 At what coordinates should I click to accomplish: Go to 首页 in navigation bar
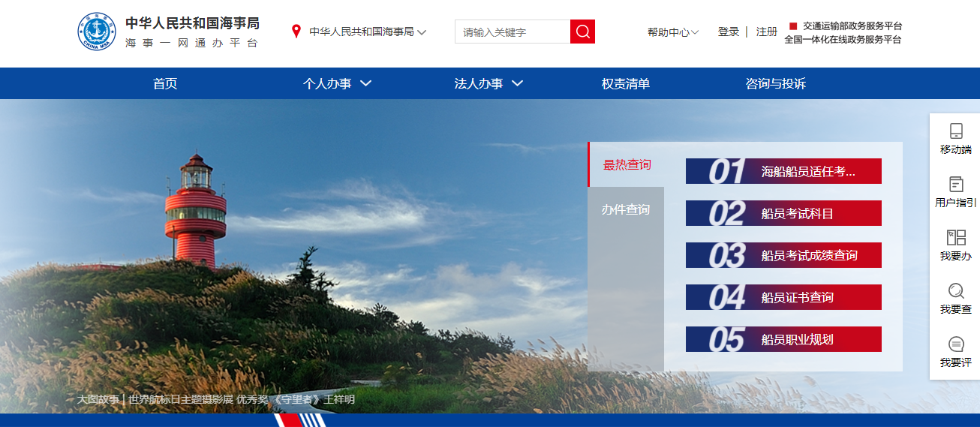coord(165,83)
